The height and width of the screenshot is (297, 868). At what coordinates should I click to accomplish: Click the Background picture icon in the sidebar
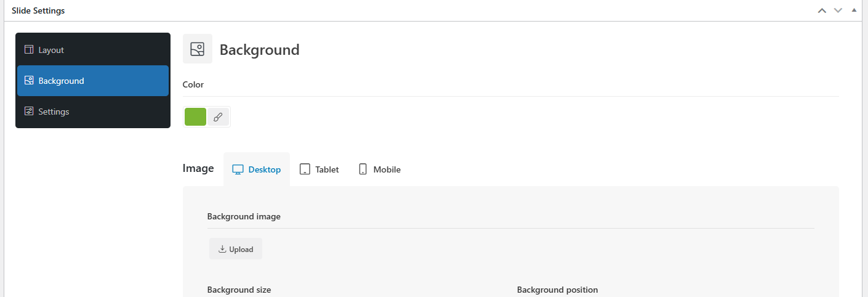(28, 81)
